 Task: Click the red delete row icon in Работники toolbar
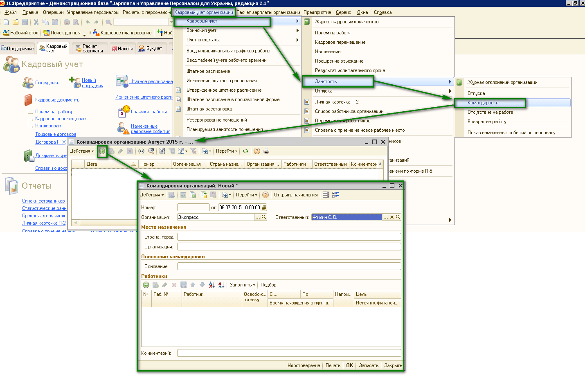[174, 285]
